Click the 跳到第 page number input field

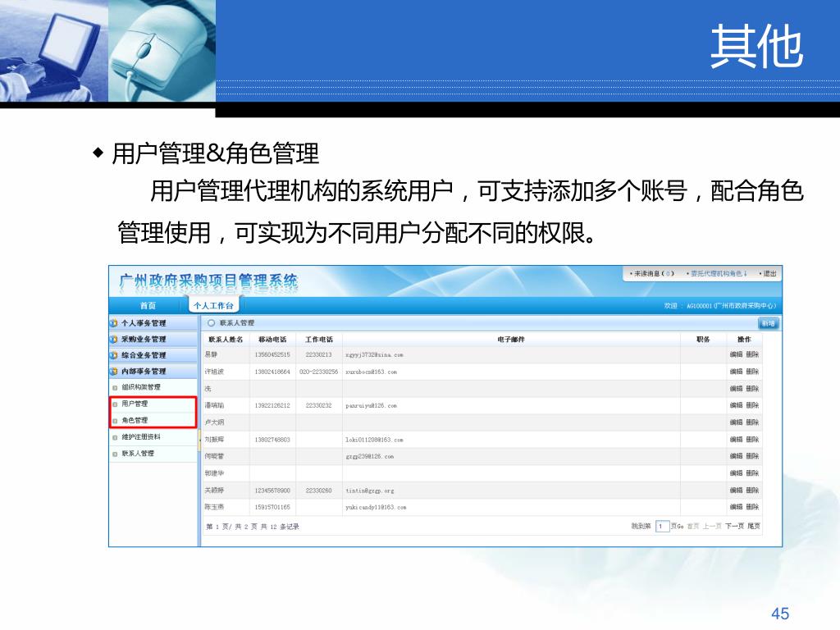coord(662,526)
